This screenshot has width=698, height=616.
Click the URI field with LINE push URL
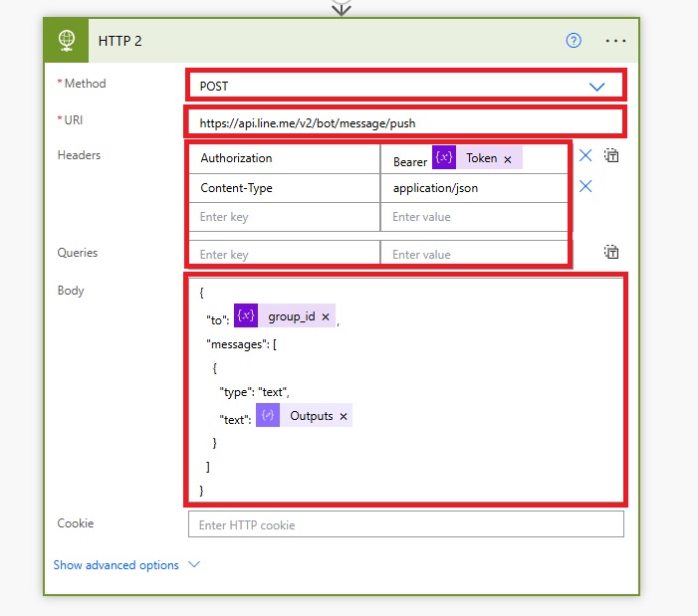click(404, 124)
